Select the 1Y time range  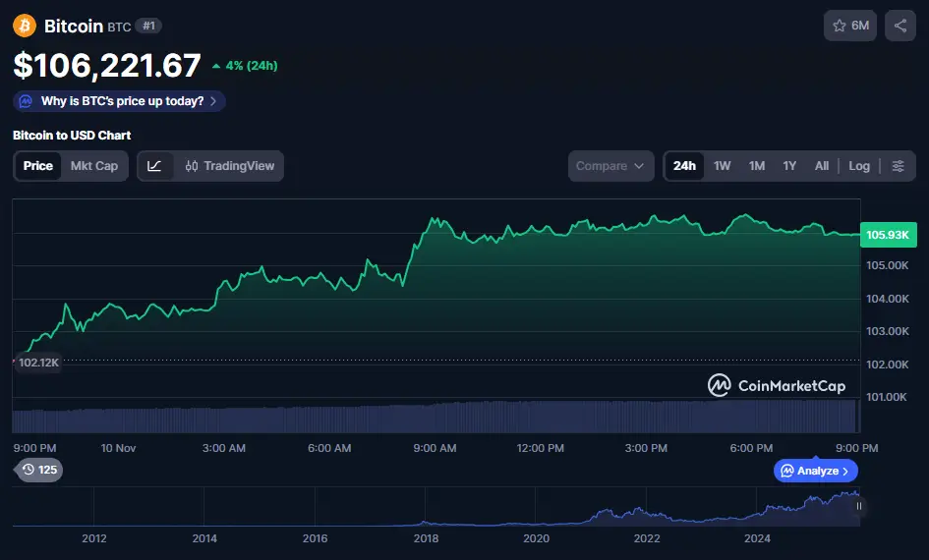coord(789,166)
